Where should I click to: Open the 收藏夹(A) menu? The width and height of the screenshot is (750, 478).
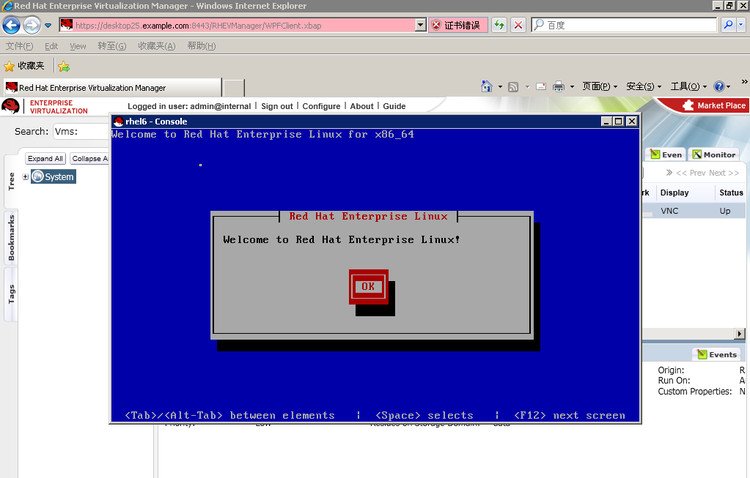[x=156, y=46]
